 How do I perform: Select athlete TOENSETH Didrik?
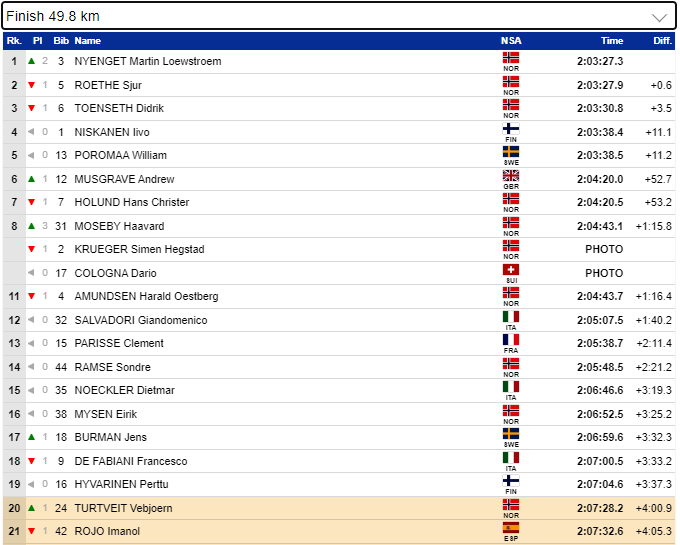(119, 108)
